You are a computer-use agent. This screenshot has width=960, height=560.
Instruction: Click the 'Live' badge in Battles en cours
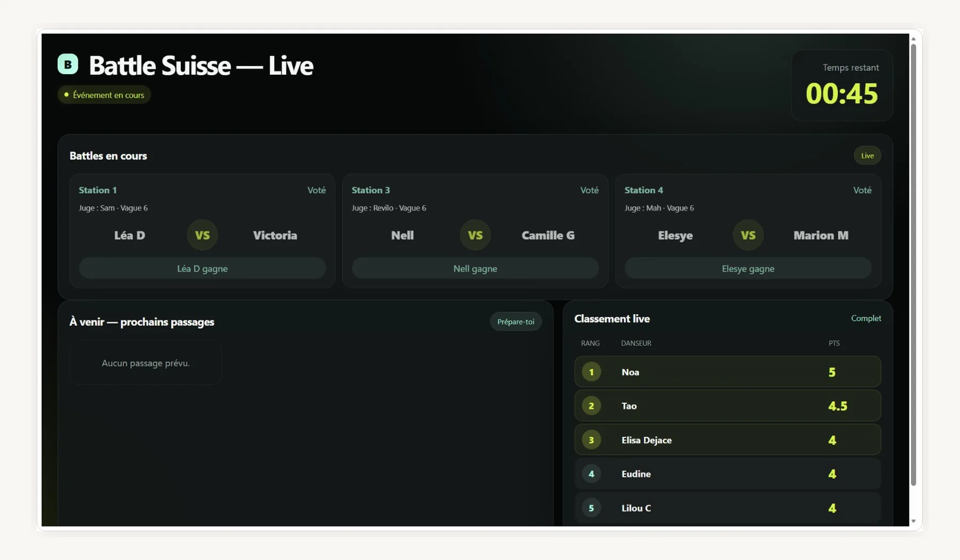pos(867,156)
